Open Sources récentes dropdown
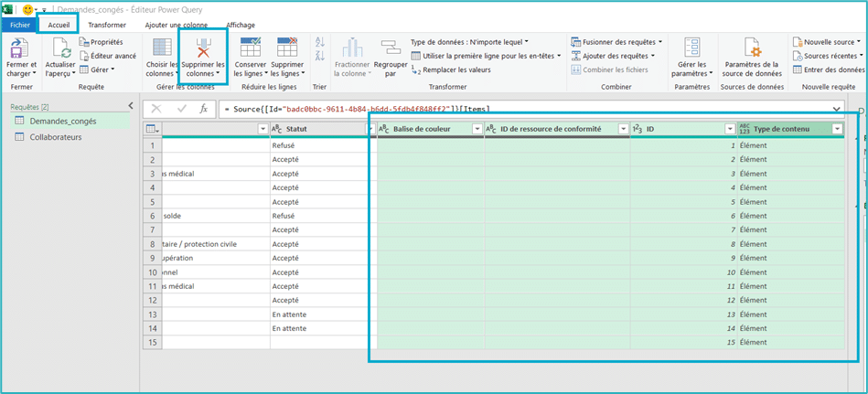The height and width of the screenshot is (394, 868). click(x=828, y=56)
